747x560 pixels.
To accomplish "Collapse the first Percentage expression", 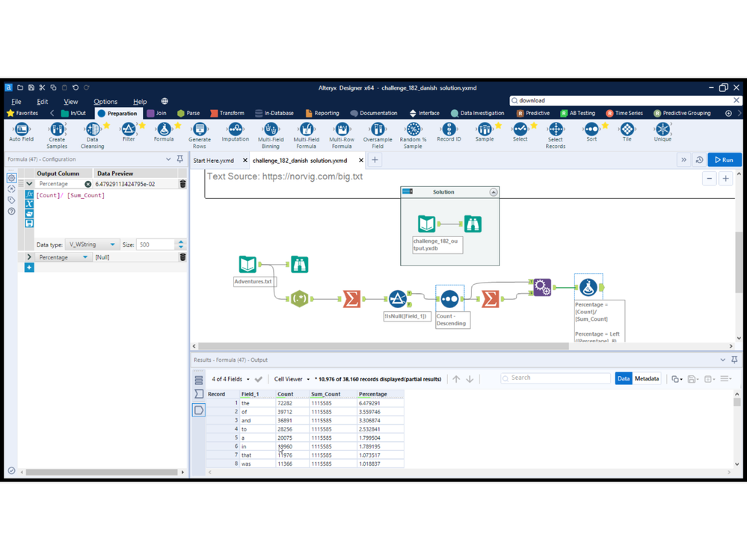I will point(29,184).
